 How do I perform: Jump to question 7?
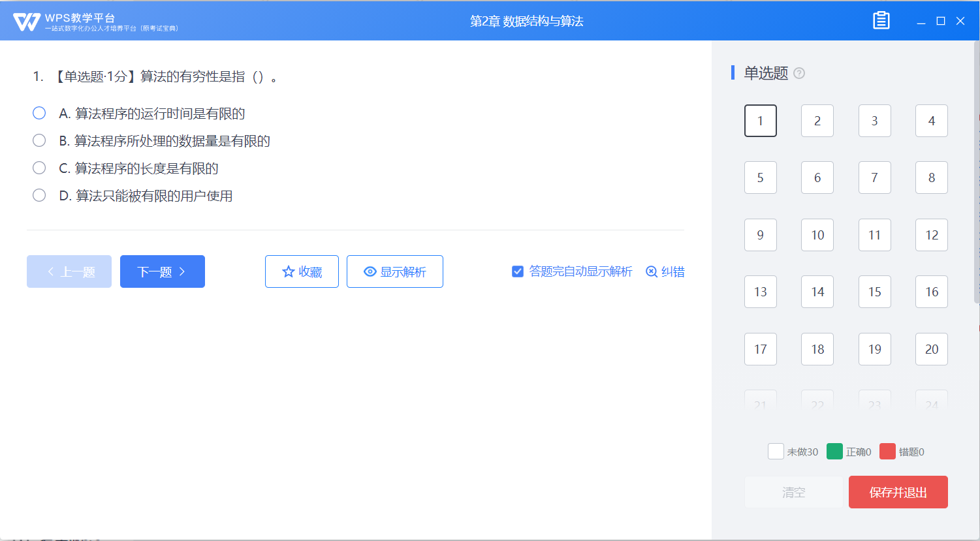click(874, 178)
